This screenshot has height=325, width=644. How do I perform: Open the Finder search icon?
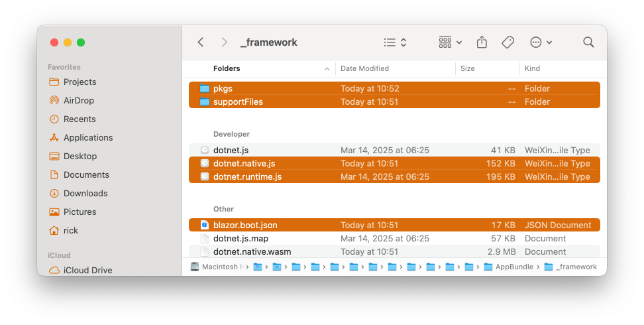pos(588,42)
